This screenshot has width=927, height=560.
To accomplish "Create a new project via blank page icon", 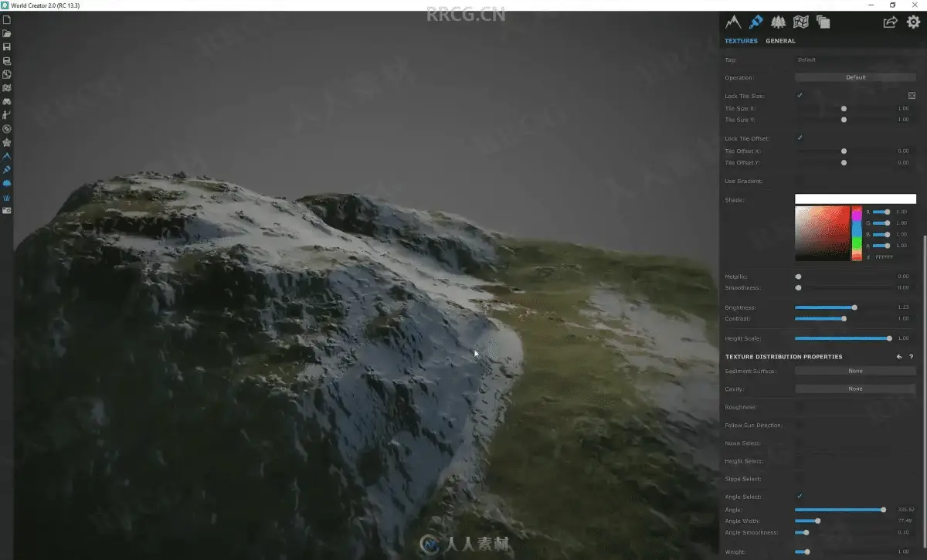I will tap(6, 20).
